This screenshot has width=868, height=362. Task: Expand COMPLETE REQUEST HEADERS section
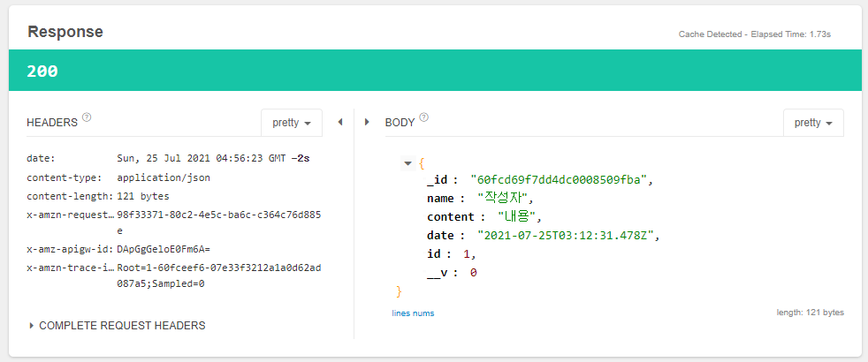click(117, 325)
